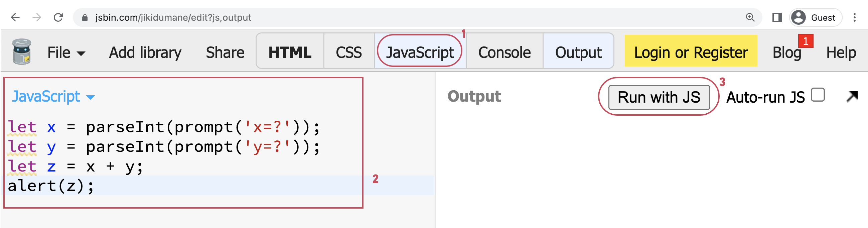Open the File dropdown menu
This screenshot has height=228, width=868.
[x=66, y=52]
